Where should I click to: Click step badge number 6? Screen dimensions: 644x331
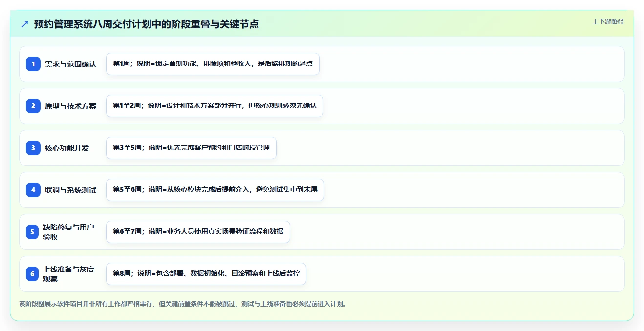32,274
